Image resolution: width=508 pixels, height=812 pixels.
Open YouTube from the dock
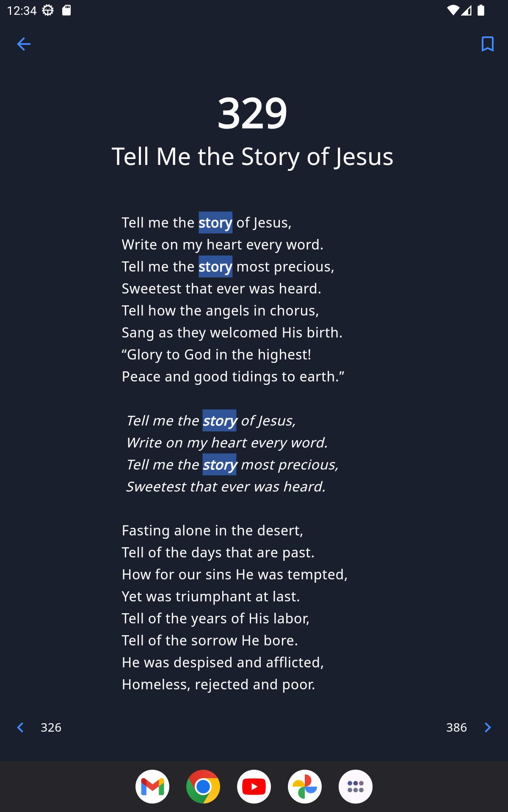pyautogui.click(x=254, y=787)
